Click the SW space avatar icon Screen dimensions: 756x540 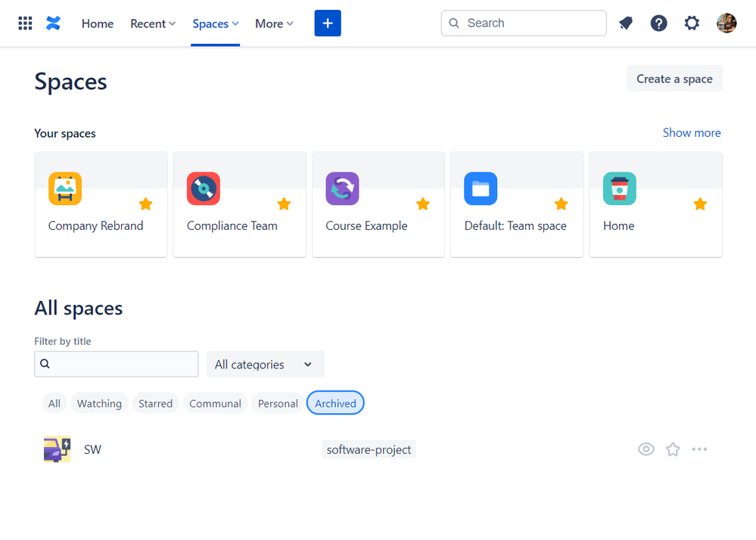57,449
